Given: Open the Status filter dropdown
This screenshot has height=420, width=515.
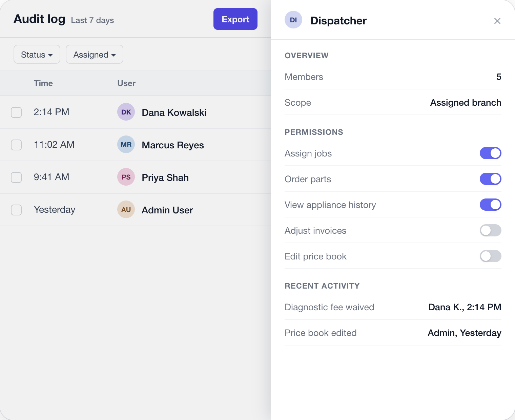Looking at the screenshot, I should 37,54.
